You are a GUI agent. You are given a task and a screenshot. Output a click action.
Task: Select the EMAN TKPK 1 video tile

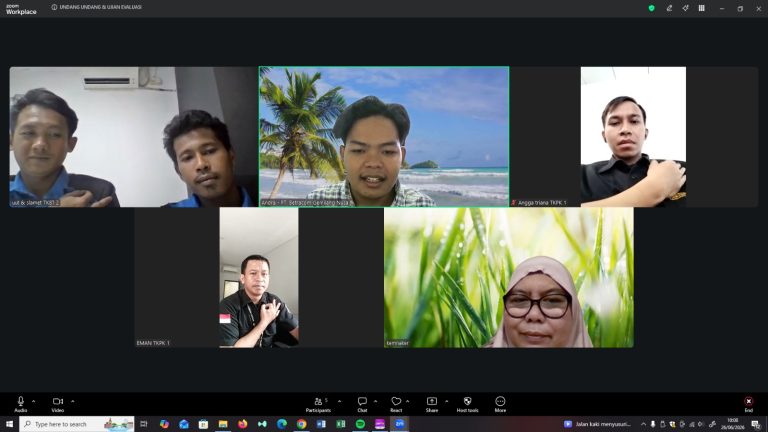click(259, 277)
